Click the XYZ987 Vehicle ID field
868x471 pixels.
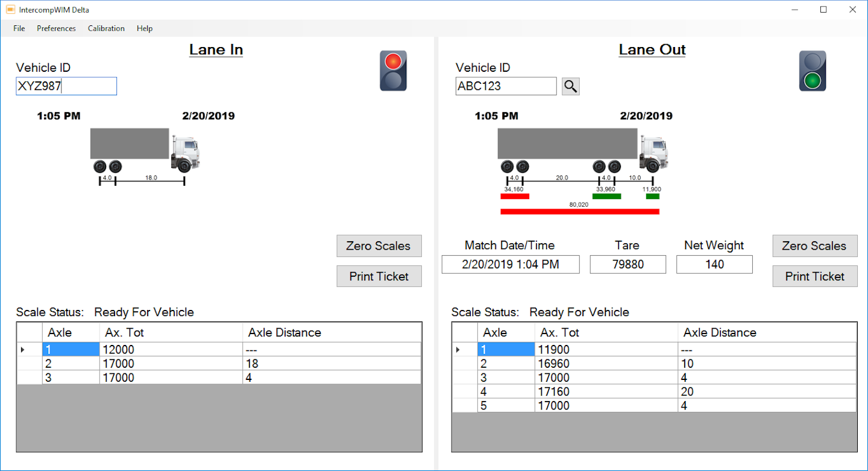point(66,86)
